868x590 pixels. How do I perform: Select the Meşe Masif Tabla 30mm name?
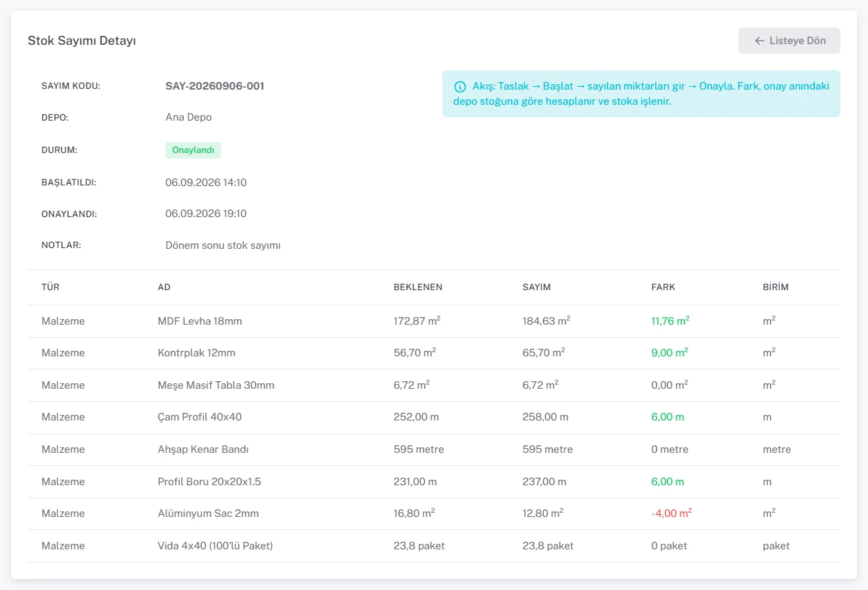(216, 385)
